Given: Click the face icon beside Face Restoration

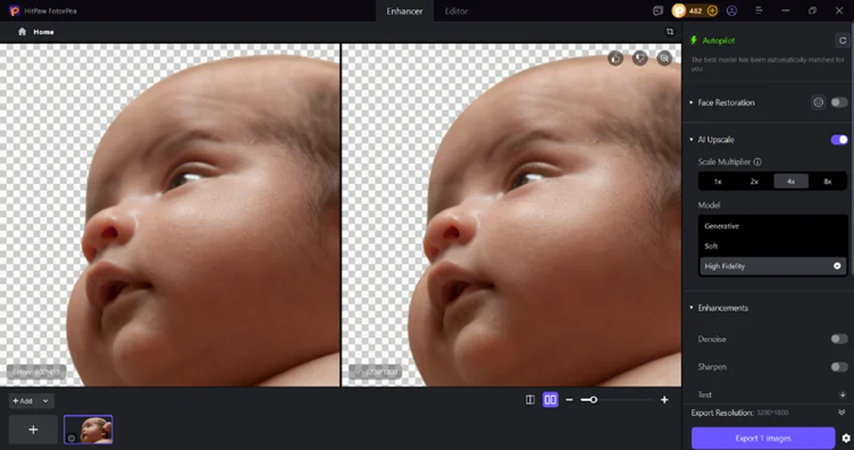Looking at the screenshot, I should (818, 102).
